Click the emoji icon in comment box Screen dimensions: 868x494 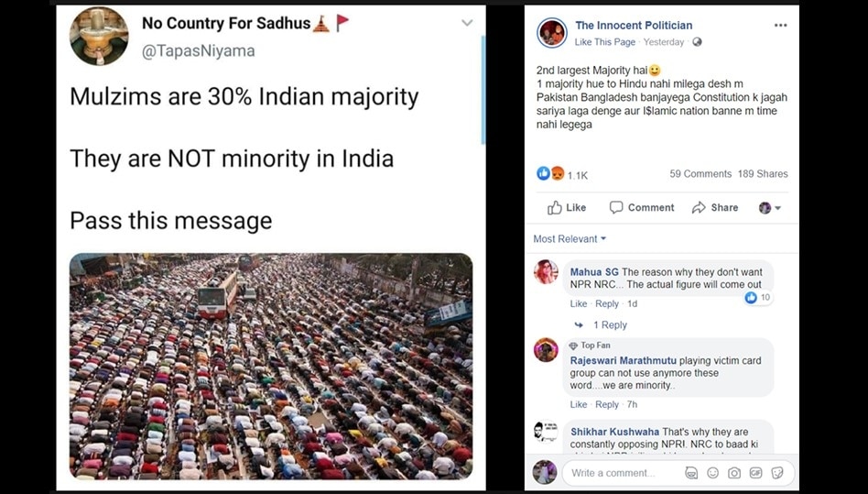(712, 473)
